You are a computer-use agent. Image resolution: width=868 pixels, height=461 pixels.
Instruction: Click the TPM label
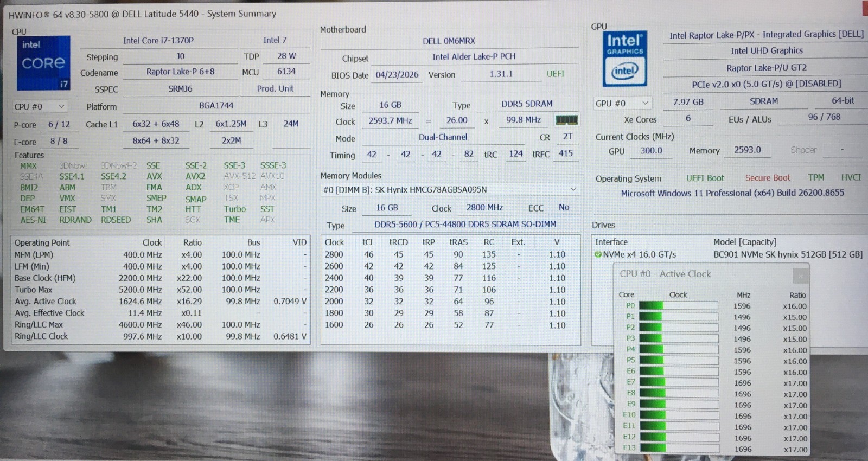tap(815, 177)
